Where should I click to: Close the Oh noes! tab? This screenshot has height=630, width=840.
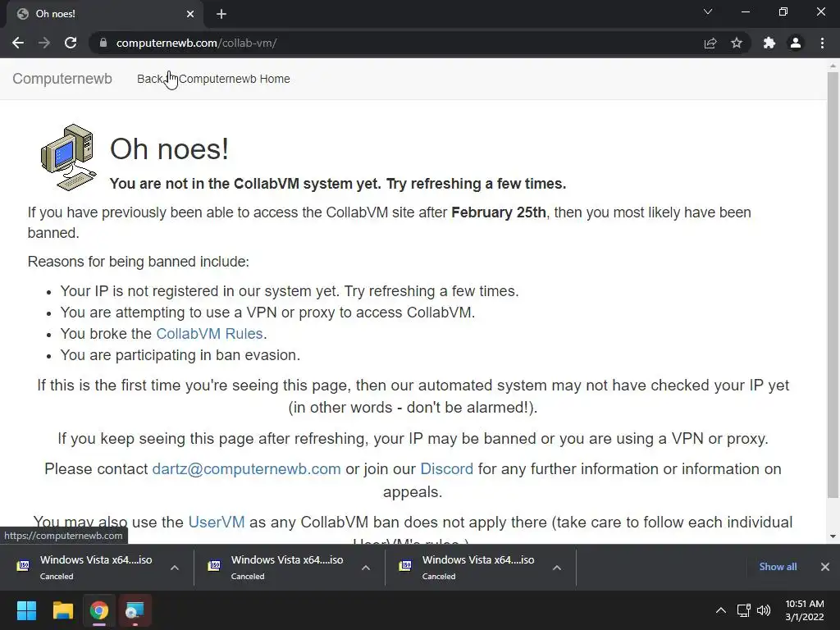tap(190, 14)
